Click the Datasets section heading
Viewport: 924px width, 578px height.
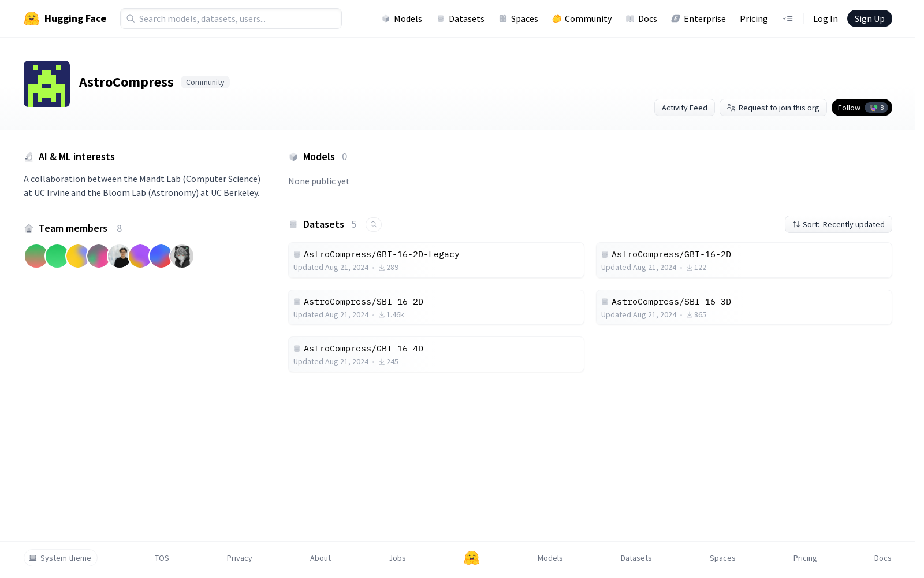(x=323, y=224)
